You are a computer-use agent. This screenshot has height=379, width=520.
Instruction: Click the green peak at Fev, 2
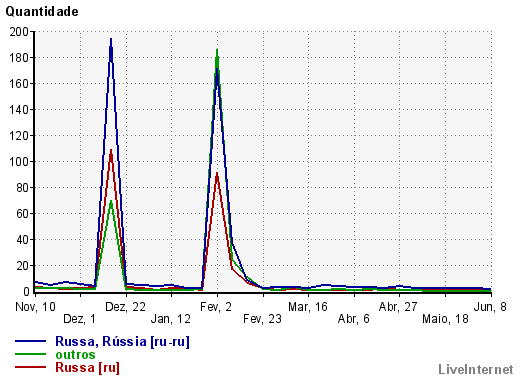[217, 50]
